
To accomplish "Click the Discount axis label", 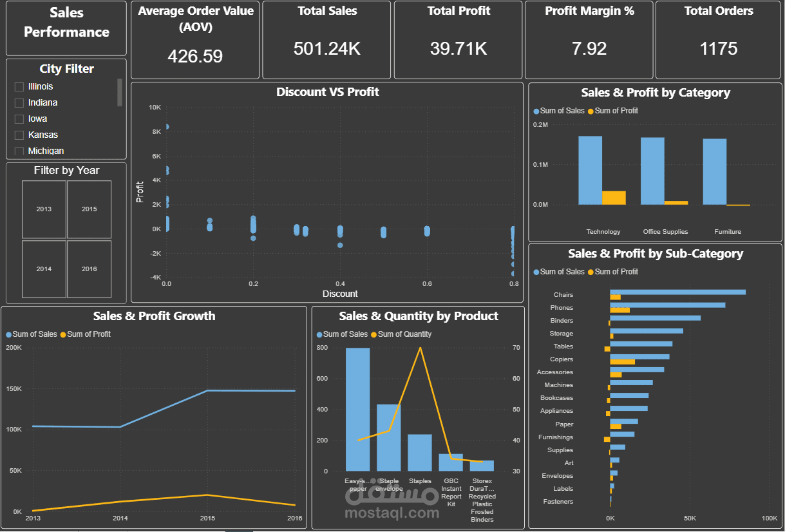I will click(340, 294).
